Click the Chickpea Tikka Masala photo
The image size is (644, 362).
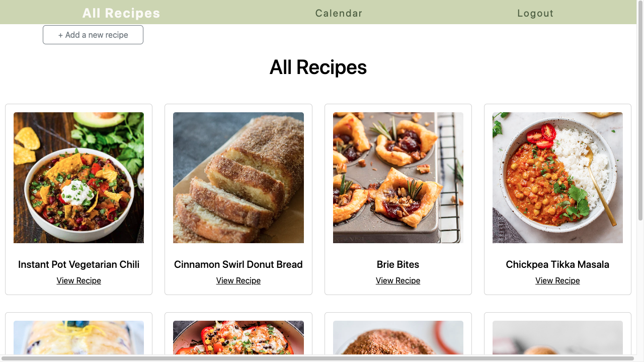point(557,177)
